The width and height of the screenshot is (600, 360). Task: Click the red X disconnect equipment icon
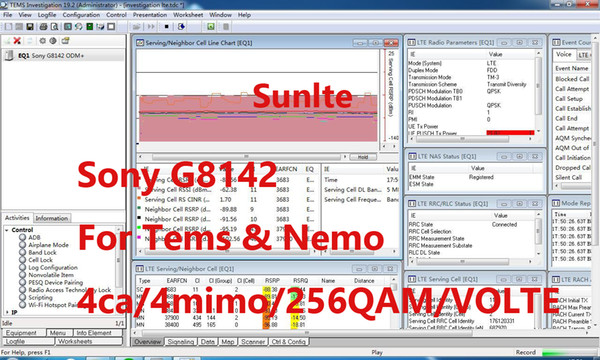pyautogui.click(x=17, y=41)
